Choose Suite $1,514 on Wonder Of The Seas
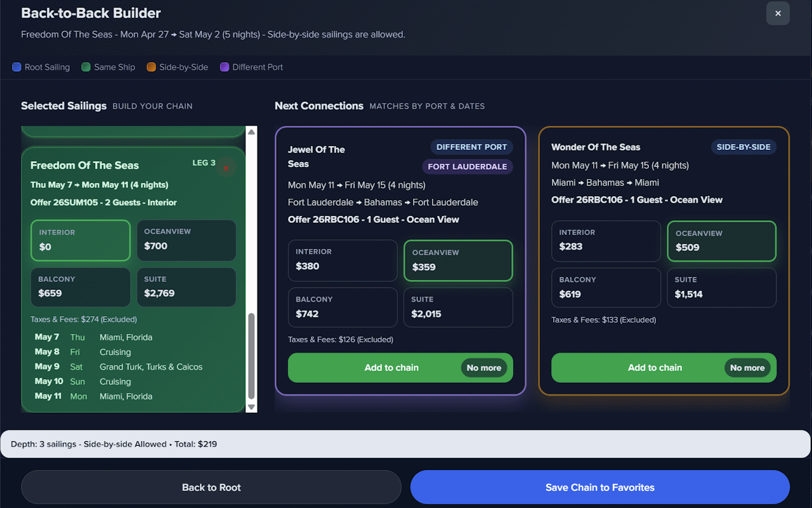The image size is (812, 508). 721,288
